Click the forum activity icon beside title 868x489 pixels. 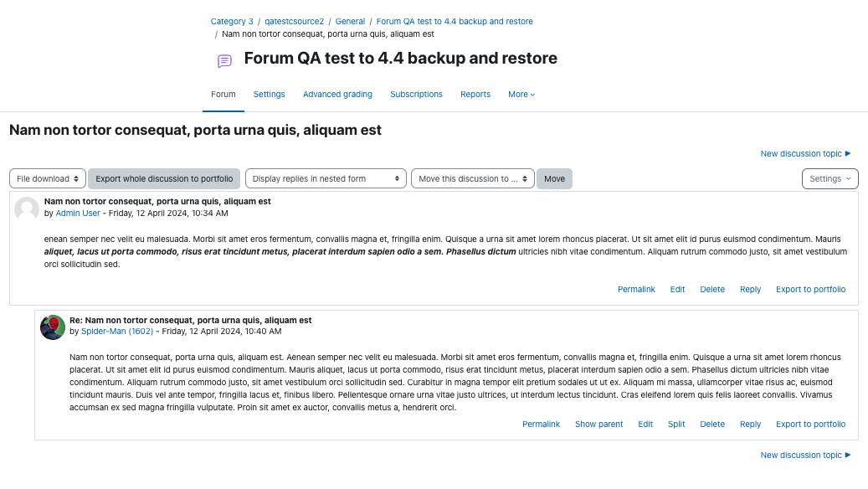224,61
